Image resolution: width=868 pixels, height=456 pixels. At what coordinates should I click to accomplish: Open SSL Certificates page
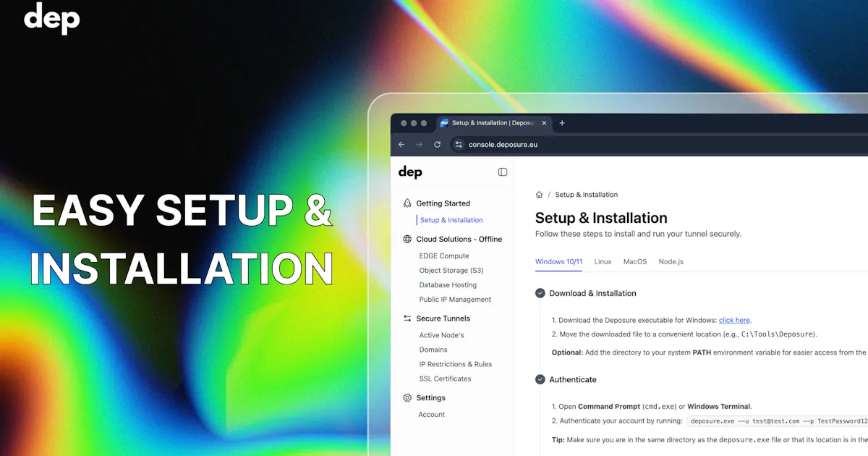pos(445,379)
